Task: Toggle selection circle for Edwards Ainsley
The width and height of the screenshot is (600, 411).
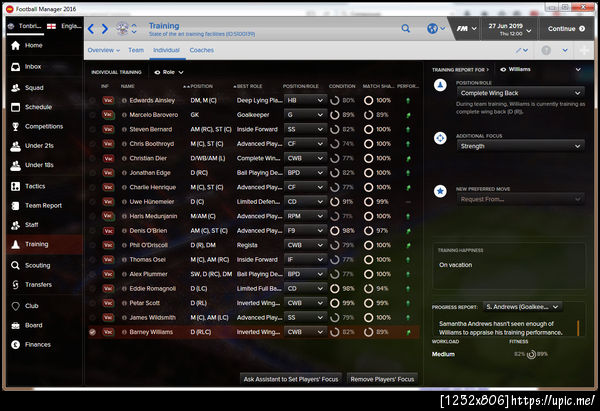Action: (x=92, y=101)
